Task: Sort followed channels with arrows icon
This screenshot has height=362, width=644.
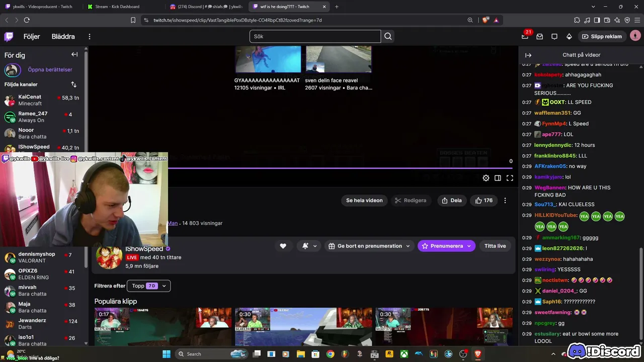Action: click(x=73, y=84)
